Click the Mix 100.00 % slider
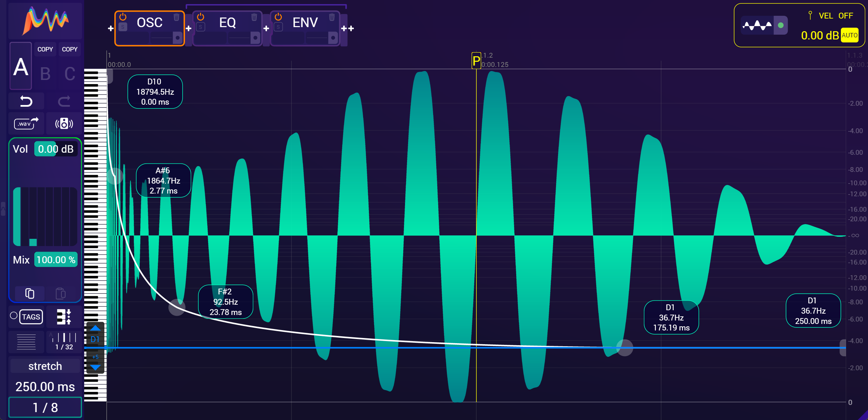This screenshot has width=868, height=420. pyautogui.click(x=56, y=260)
